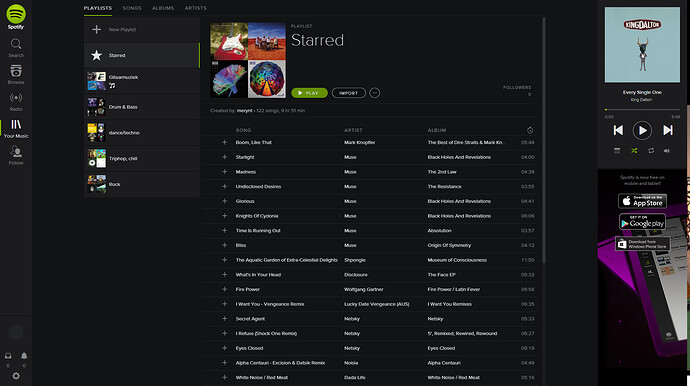
Task: Switch to Artists tab
Action: point(195,8)
